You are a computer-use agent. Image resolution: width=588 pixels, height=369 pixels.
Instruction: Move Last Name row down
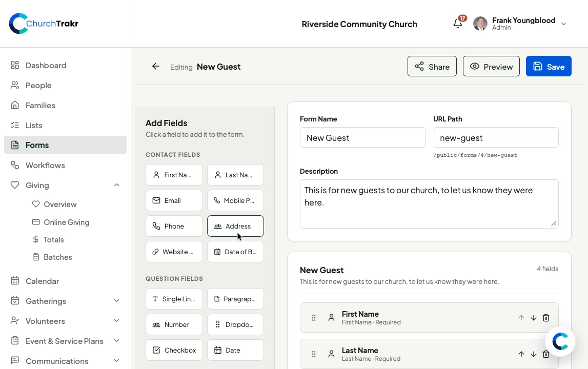point(534,354)
